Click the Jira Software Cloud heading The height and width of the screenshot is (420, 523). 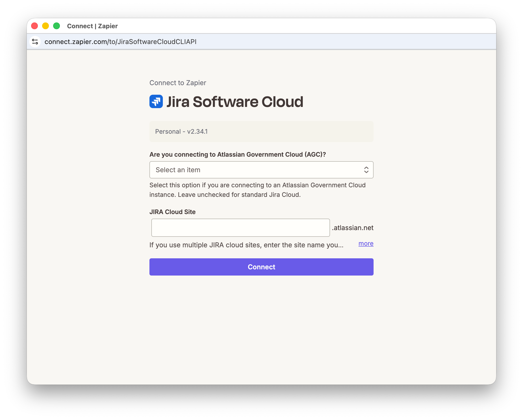[235, 102]
